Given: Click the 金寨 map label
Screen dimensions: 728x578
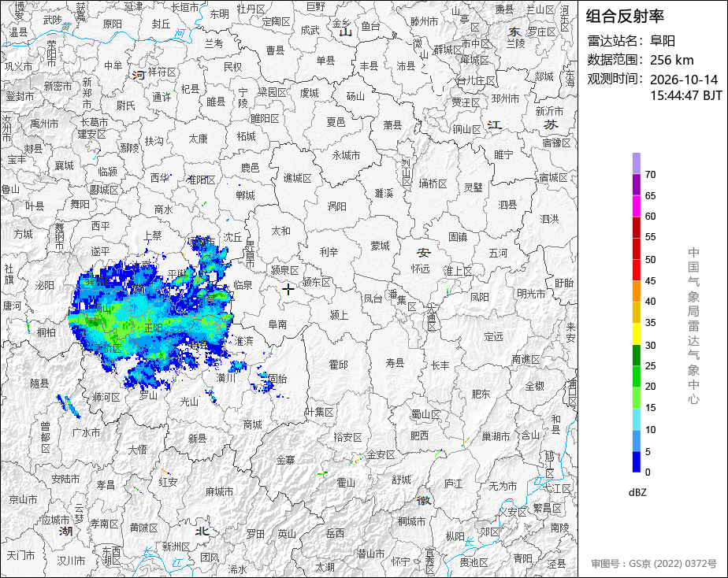Looking at the screenshot, I should (285, 460).
